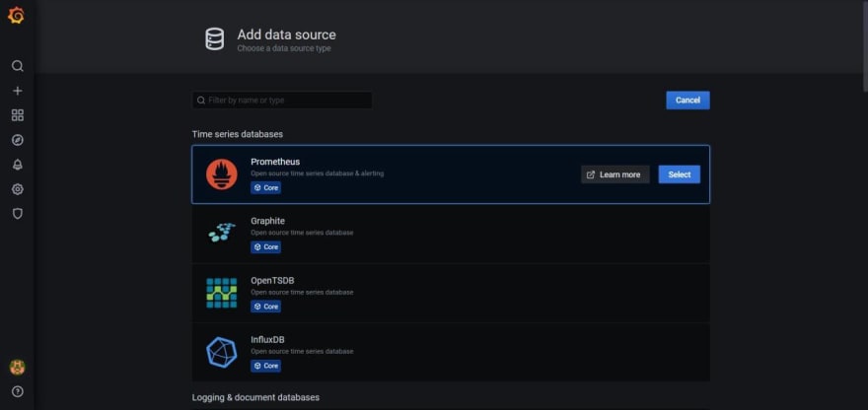The width and height of the screenshot is (868, 410).
Task: Choose the Graphite row title
Action: tap(267, 221)
